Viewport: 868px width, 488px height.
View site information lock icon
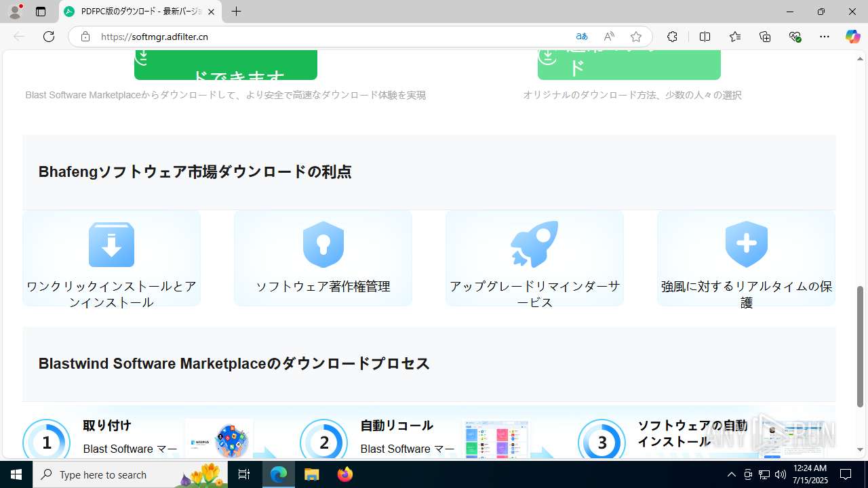85,37
